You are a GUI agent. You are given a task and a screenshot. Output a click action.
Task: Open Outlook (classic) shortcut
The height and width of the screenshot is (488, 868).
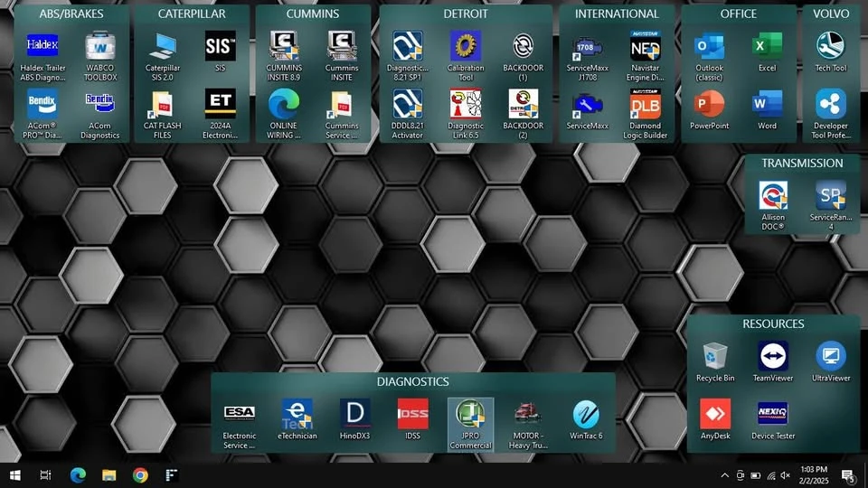[709, 56]
